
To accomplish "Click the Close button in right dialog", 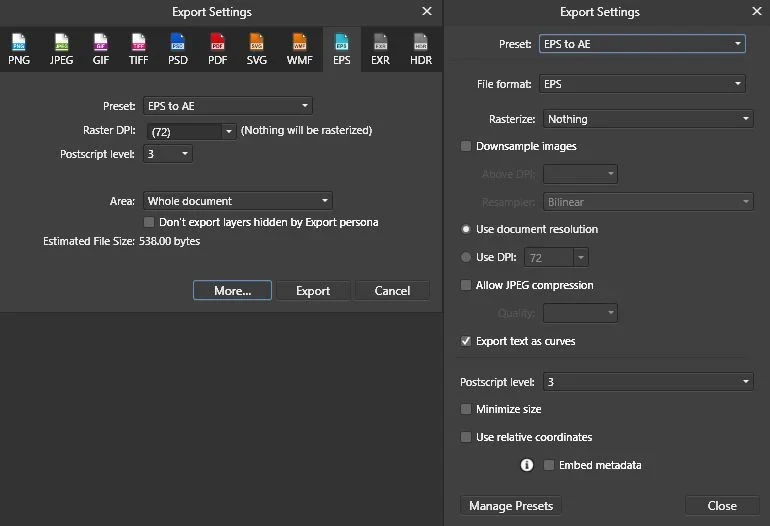I will click(722, 505).
